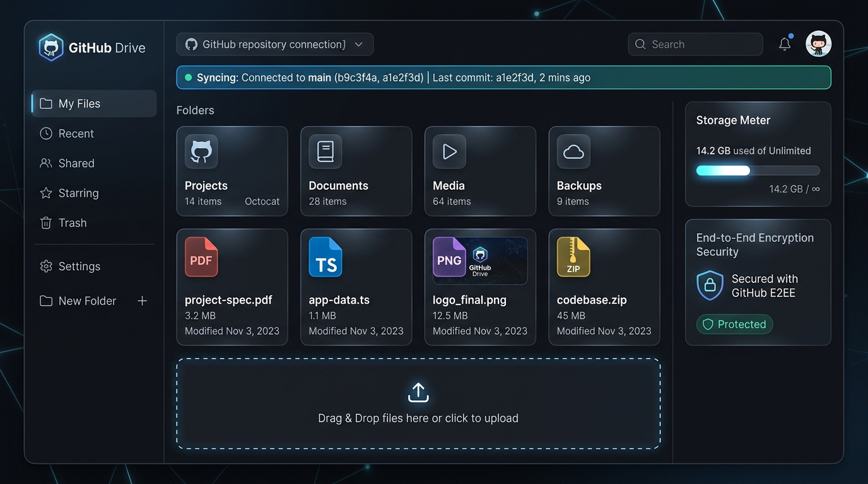Screen dimensions: 868x484
Task: Click the upload arrow icon
Action: pos(418,392)
